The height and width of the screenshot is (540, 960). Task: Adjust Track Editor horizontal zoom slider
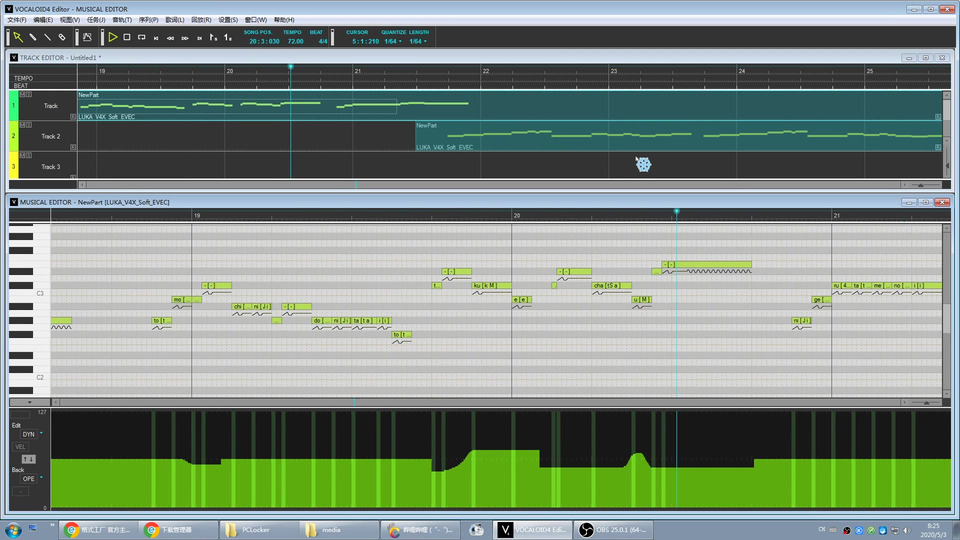[x=920, y=184]
